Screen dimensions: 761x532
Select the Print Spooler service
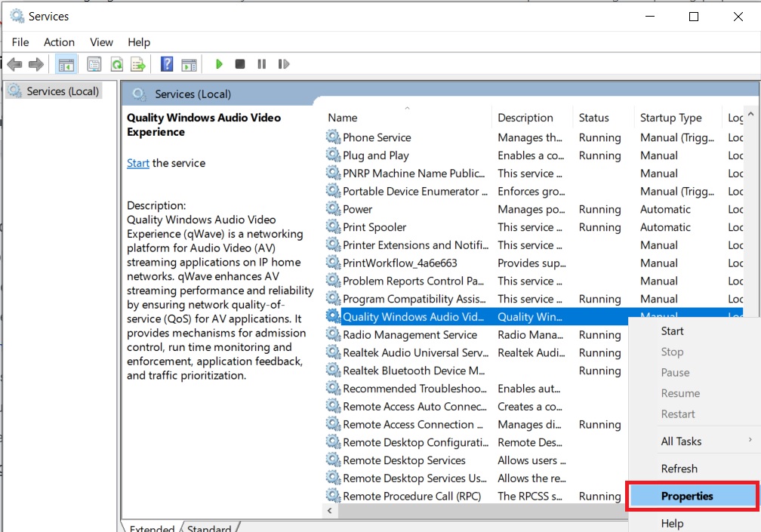click(533, 227)
